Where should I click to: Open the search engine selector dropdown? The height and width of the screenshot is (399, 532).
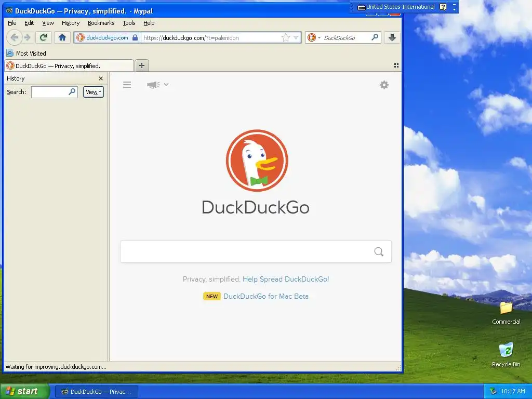[x=314, y=37]
